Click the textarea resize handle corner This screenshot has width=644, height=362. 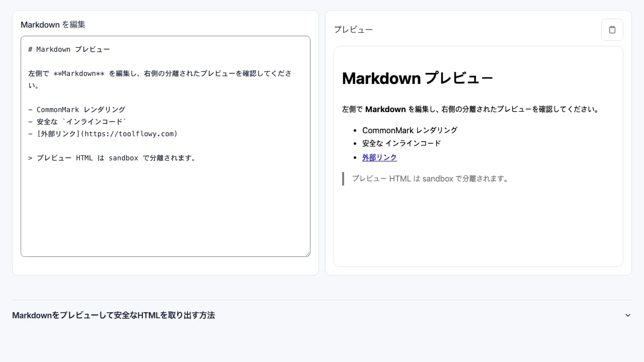point(307,253)
